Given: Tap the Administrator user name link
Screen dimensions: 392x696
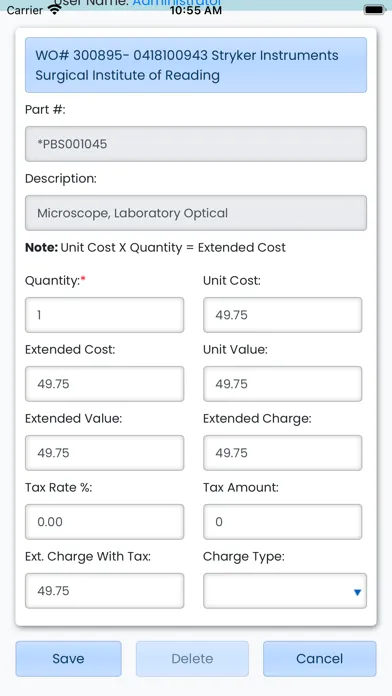Looking at the screenshot, I should [x=177, y=3].
